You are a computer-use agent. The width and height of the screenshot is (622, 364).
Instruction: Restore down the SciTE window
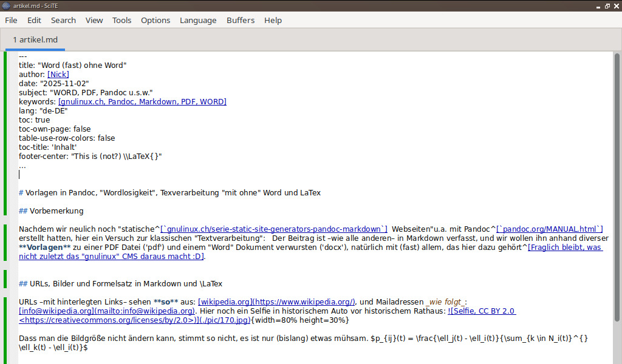coord(606,5)
